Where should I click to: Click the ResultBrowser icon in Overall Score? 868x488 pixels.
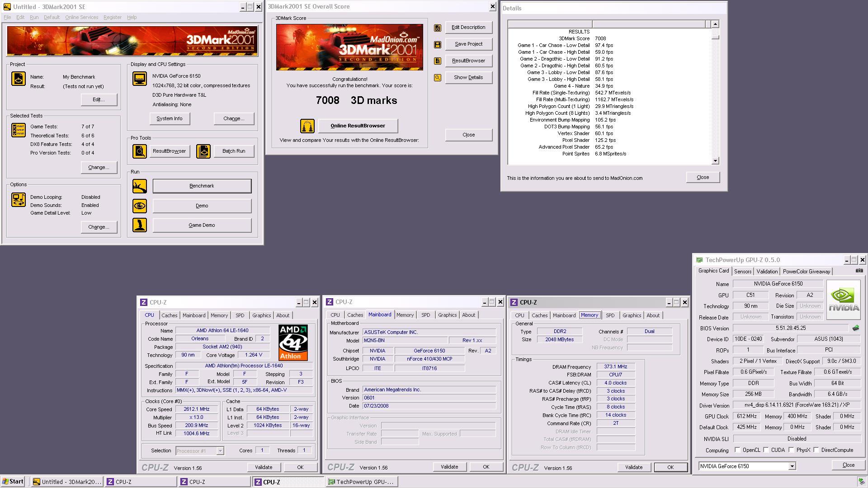pos(437,61)
